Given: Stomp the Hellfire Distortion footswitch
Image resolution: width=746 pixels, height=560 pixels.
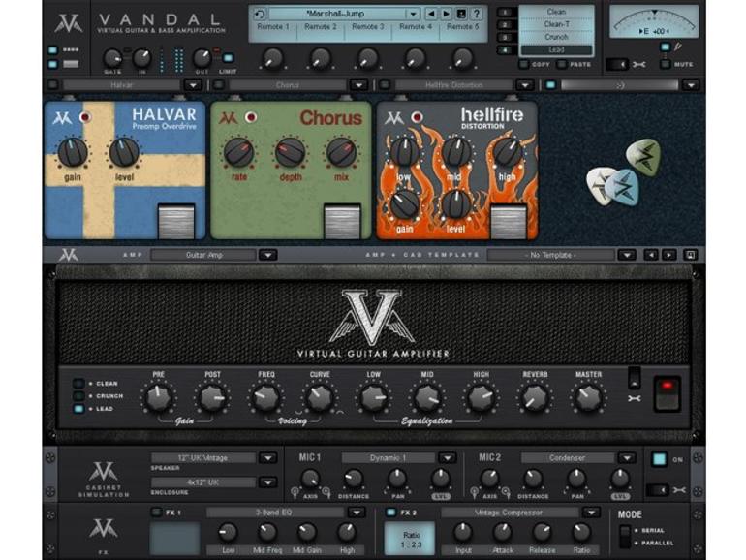Looking at the screenshot, I should pos(508,221).
